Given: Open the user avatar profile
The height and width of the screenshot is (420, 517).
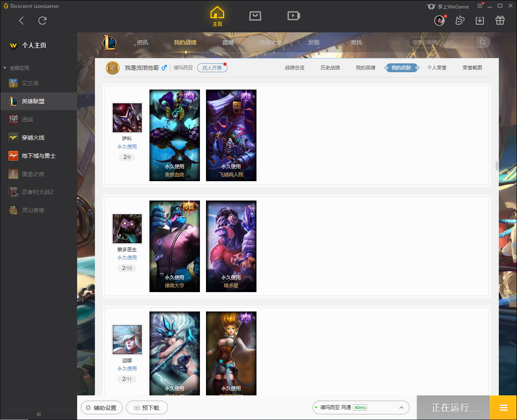Looking at the screenshot, I should pos(439,20).
